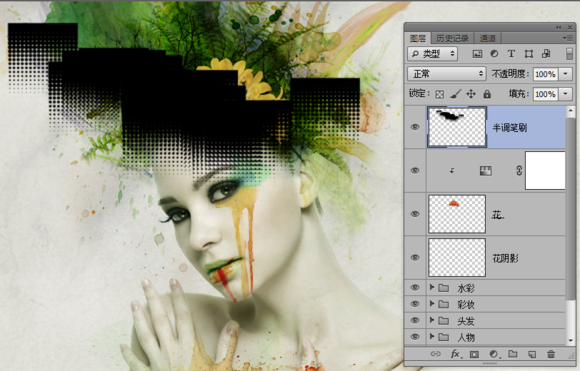Viewport: 580px width, 371px height.
Task: Click the adjustment layer filter icon
Action: pos(494,54)
